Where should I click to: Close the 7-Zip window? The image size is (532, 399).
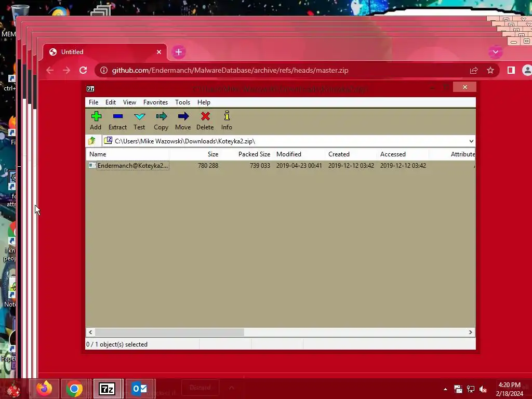pyautogui.click(x=464, y=87)
